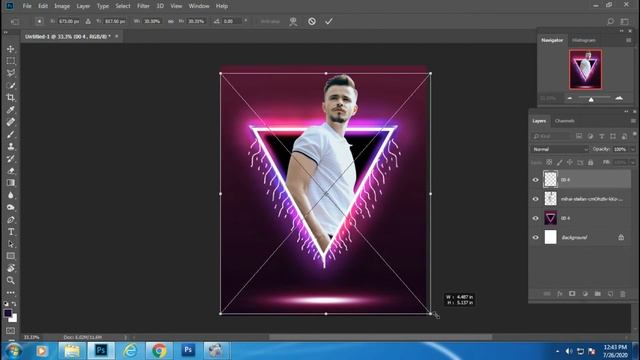Viewport: 640px width, 360px height.
Task: Switch to warp mode in the options bar
Action: pos(293,22)
